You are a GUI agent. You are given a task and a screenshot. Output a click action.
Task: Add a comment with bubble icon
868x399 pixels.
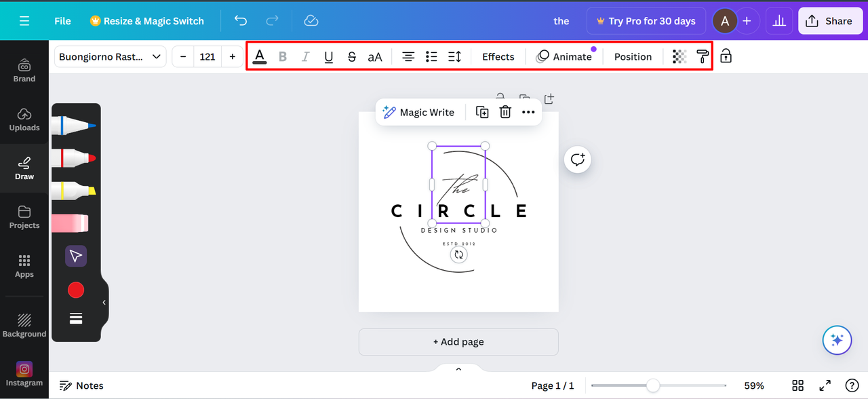tap(578, 160)
